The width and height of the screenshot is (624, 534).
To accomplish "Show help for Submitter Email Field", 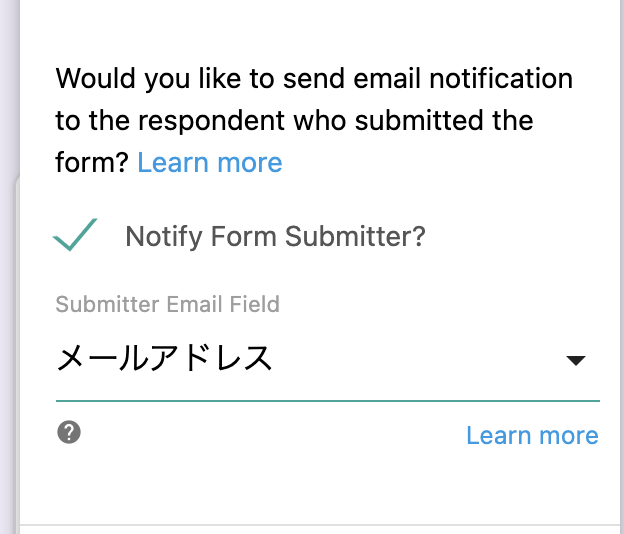I will 69,432.
